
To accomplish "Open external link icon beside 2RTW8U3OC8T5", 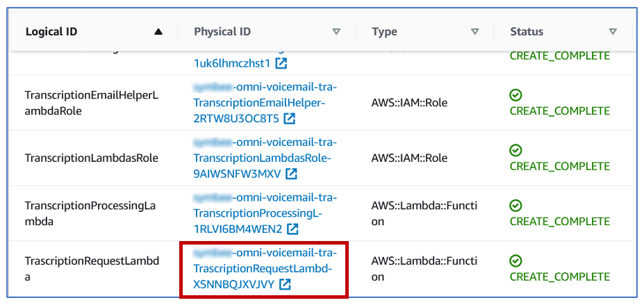I will click(x=290, y=119).
